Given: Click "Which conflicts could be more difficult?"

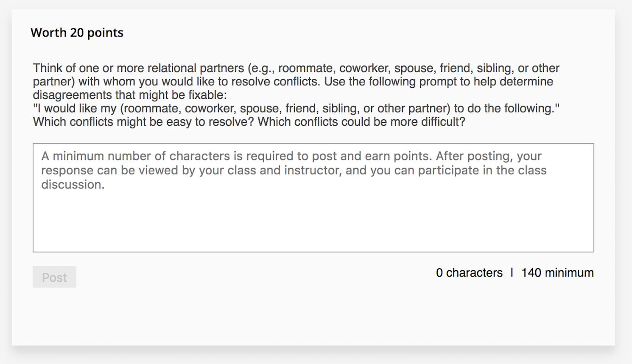Looking at the screenshot, I should tap(361, 122).
